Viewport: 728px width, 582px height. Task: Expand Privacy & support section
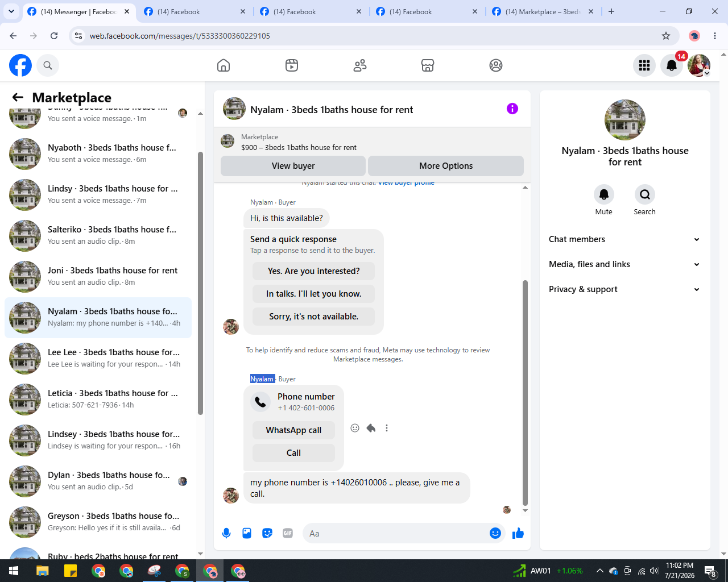point(625,289)
